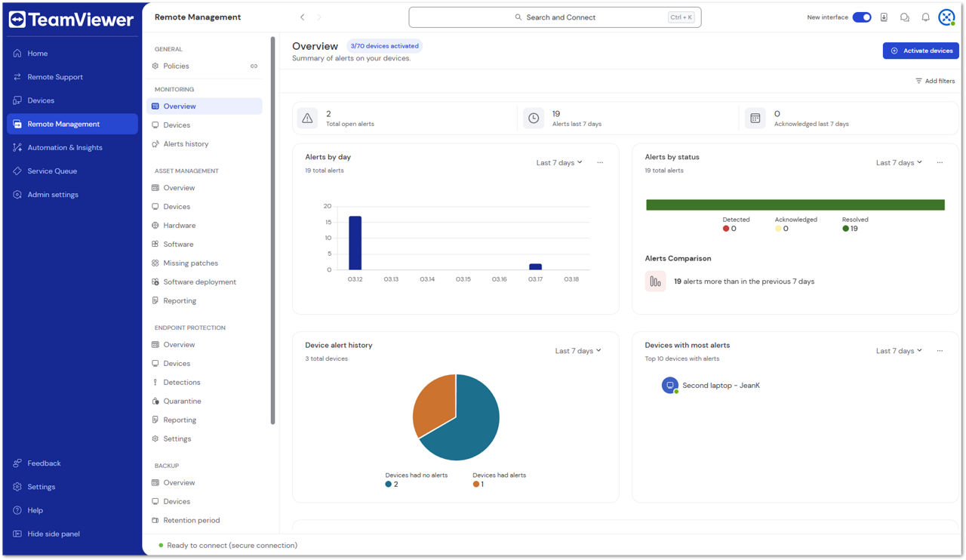The width and height of the screenshot is (966, 560).
Task: Expand Device alert history Last 7 days dropdown
Action: tap(578, 351)
